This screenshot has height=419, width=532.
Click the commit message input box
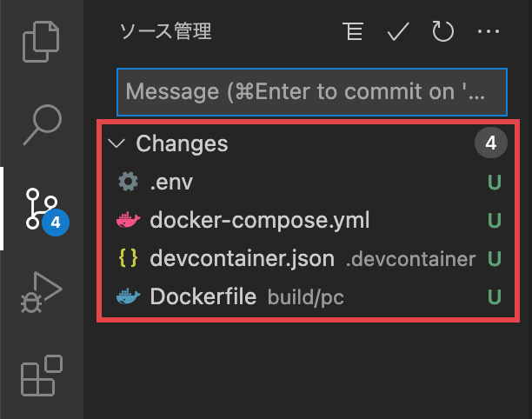coord(311,91)
